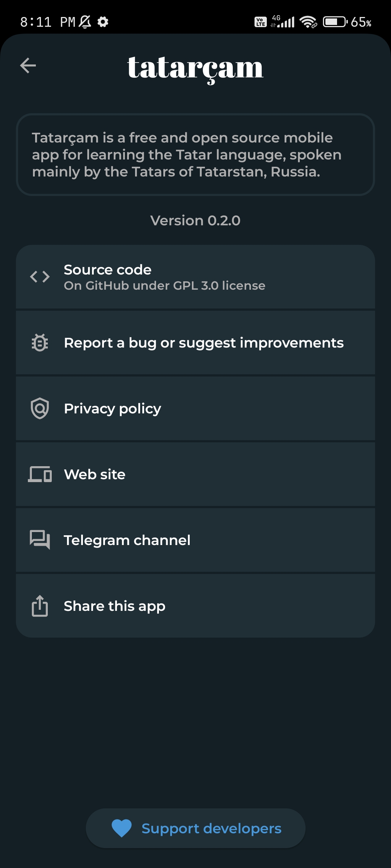Tap the web site devices icon
The height and width of the screenshot is (868, 391).
(40, 474)
